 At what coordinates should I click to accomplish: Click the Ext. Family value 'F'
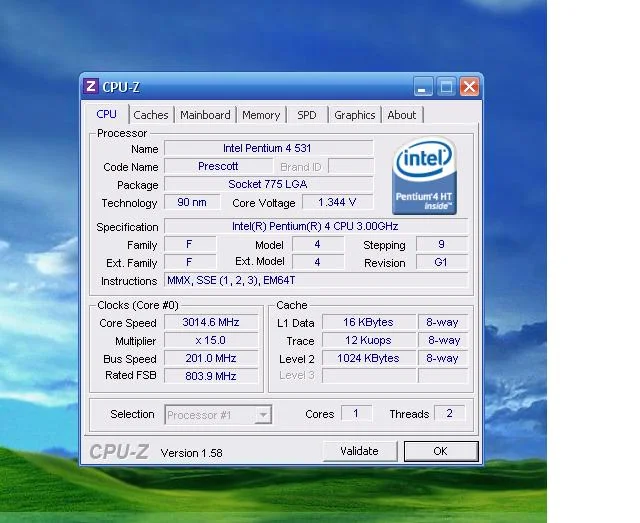coord(190,262)
